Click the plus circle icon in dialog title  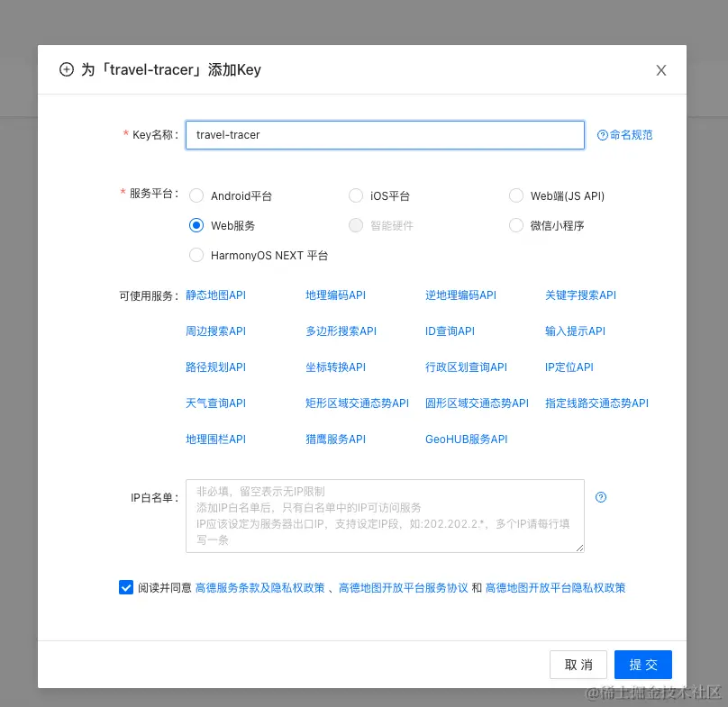[x=67, y=69]
